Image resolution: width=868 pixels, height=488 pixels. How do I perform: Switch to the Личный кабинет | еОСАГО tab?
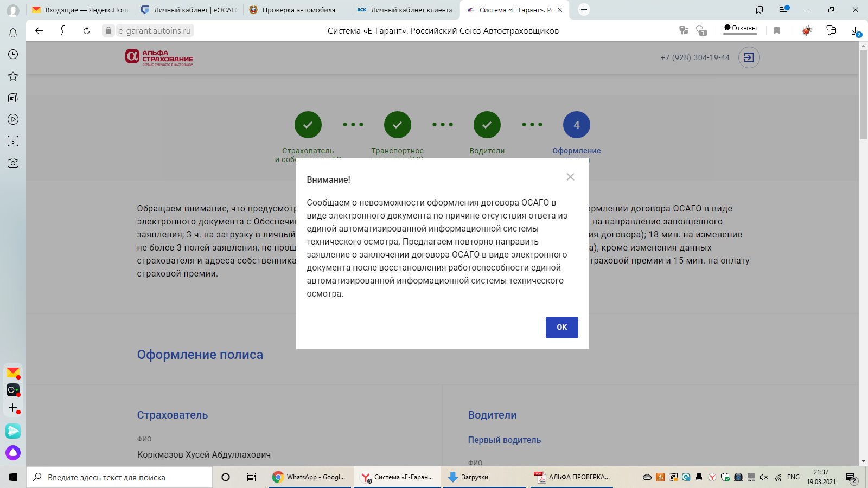click(189, 10)
